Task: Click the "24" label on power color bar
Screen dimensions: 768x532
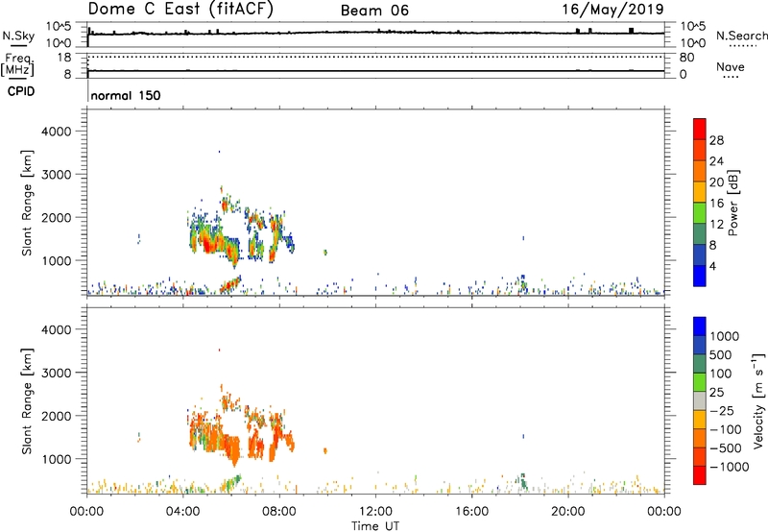Action: pos(716,161)
